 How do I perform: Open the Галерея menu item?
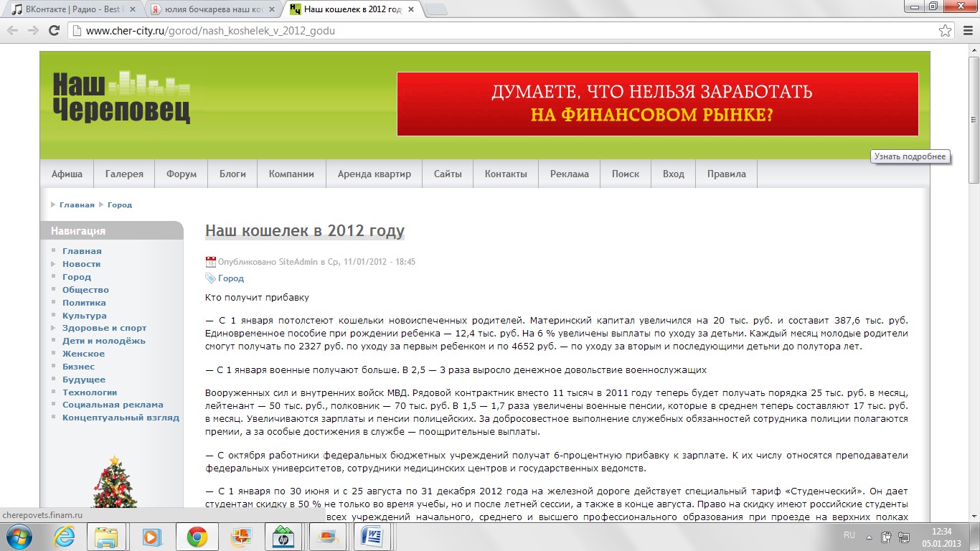pos(124,174)
